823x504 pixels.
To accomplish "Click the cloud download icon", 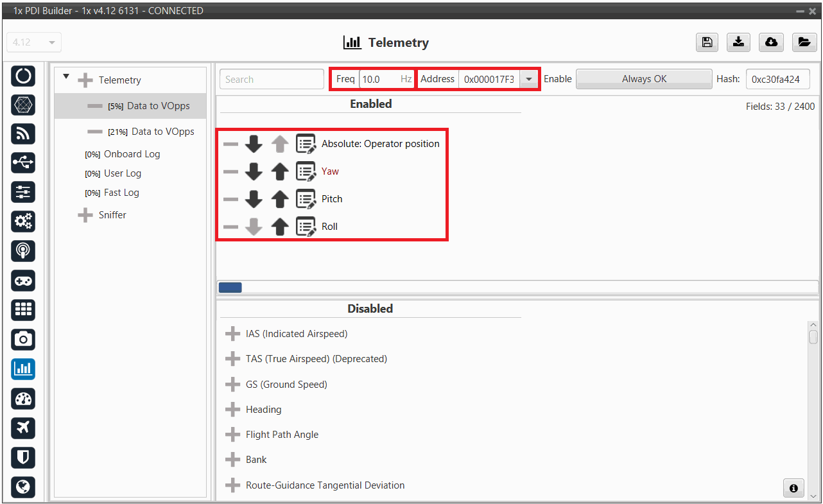I will [771, 42].
